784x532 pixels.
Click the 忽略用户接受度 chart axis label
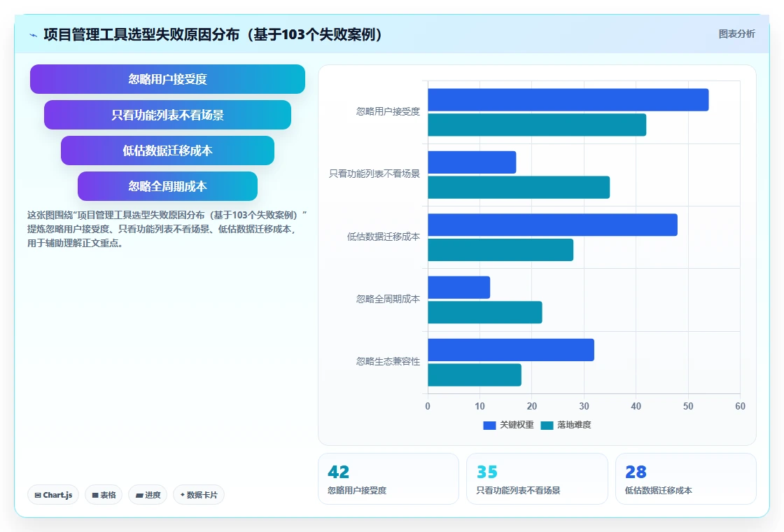click(x=388, y=111)
